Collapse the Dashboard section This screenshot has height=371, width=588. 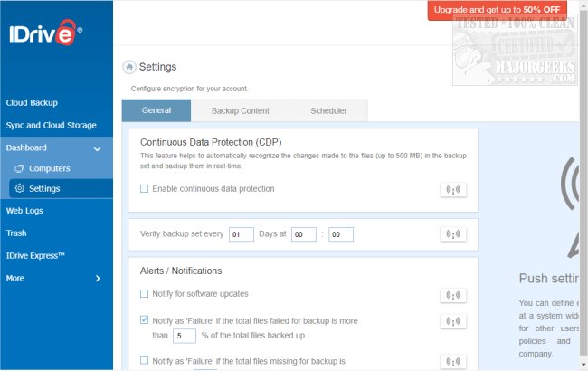[97, 147]
